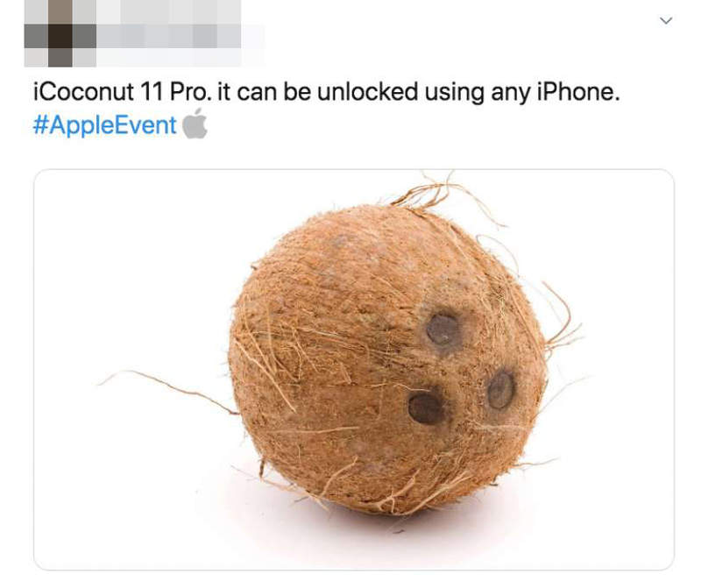Click the word "using" in tweet text
701x588 pixels.
click(454, 93)
